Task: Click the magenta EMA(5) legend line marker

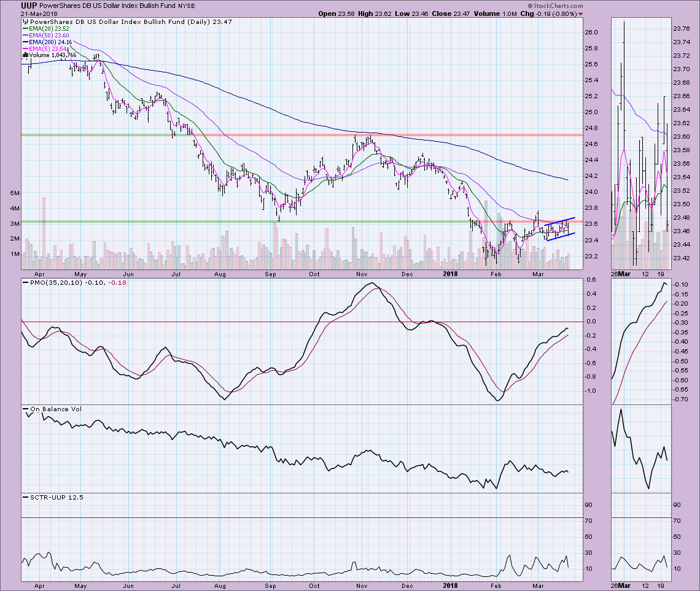Action: pyautogui.click(x=25, y=48)
